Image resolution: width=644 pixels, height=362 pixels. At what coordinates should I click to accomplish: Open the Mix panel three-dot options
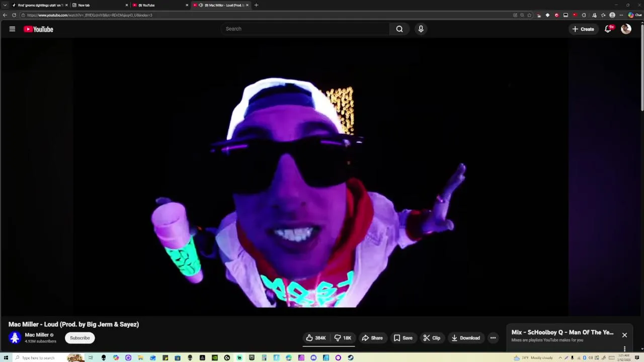(624, 348)
